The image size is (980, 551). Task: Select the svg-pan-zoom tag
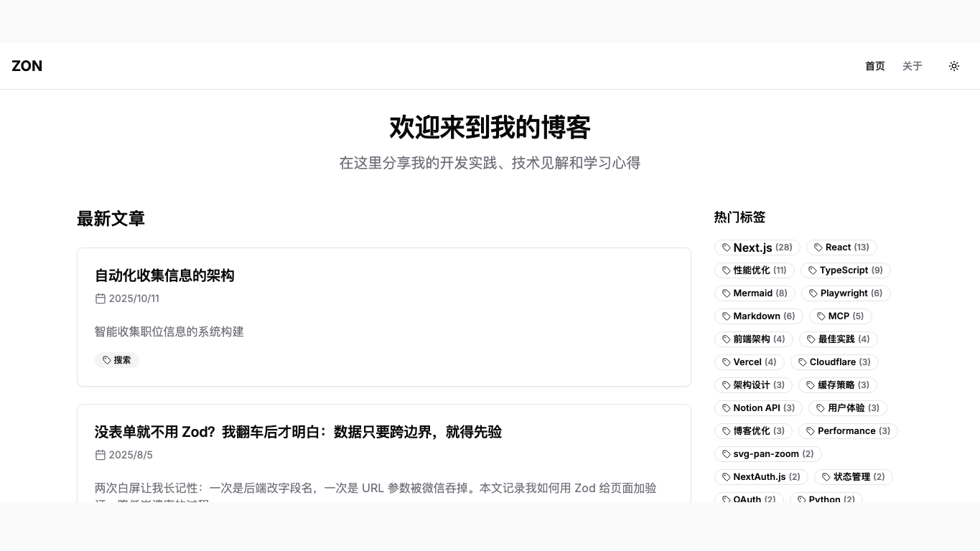(x=767, y=454)
